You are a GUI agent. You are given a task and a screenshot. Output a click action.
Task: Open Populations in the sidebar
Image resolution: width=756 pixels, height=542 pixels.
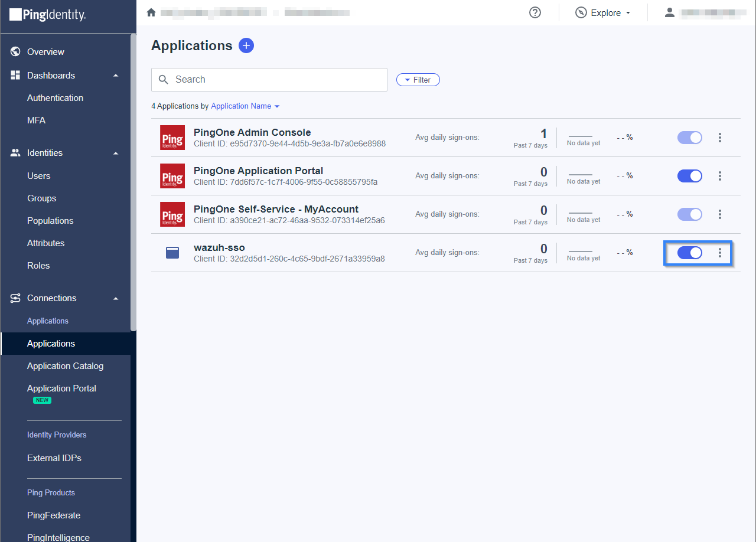(50, 221)
